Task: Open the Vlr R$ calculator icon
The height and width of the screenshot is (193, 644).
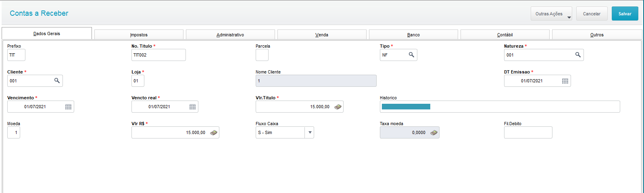Action: 214,132
